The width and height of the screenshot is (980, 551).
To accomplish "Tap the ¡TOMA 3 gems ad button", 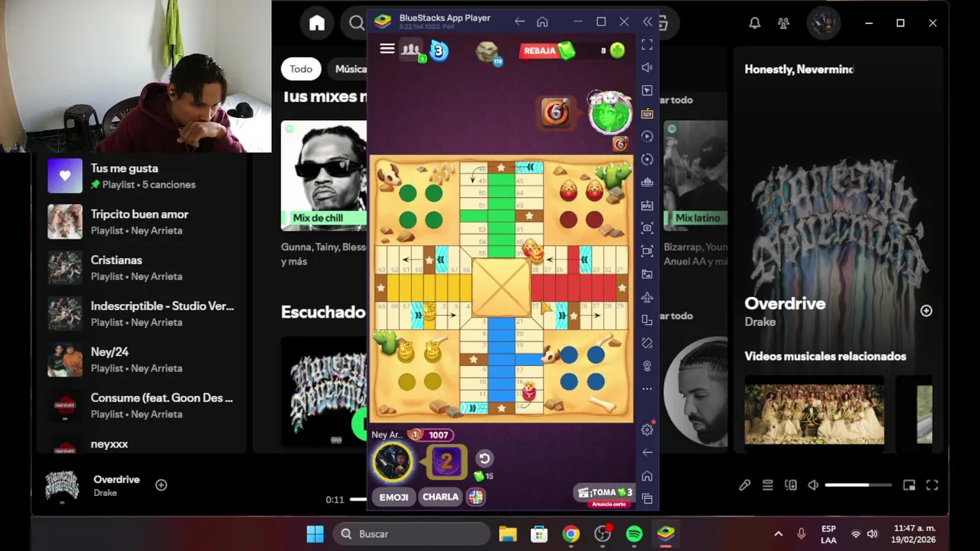I will tap(605, 492).
